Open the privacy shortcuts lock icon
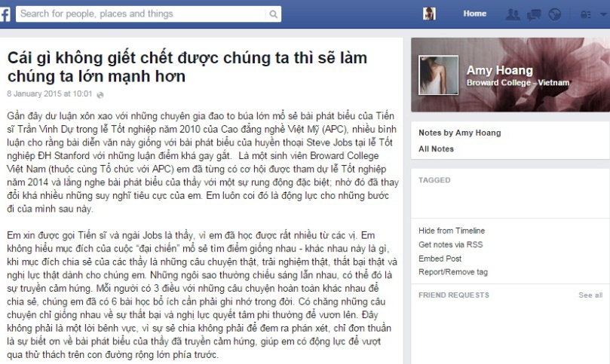610x364 pixels. [x=585, y=15]
